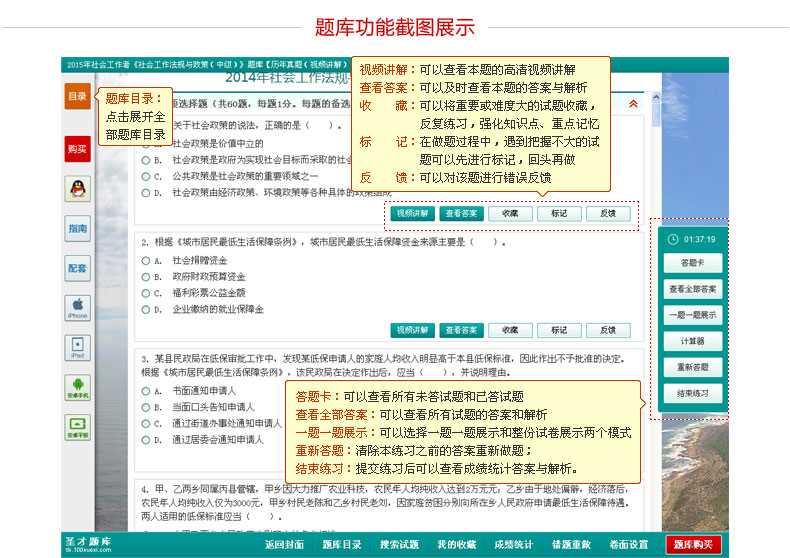
Task: Open 题库目录 in bottom navigation bar
Action: coord(342,544)
